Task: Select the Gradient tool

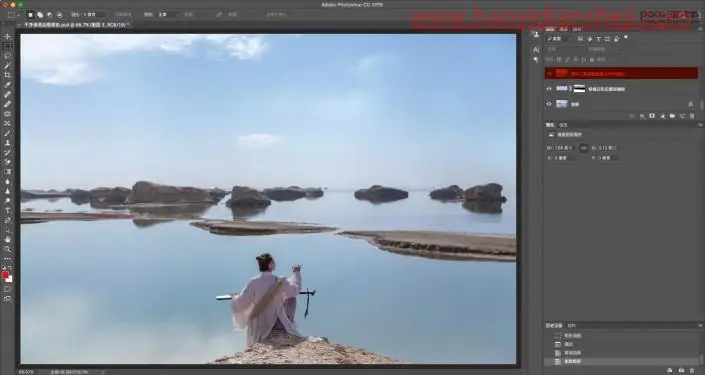Action: tap(7, 172)
